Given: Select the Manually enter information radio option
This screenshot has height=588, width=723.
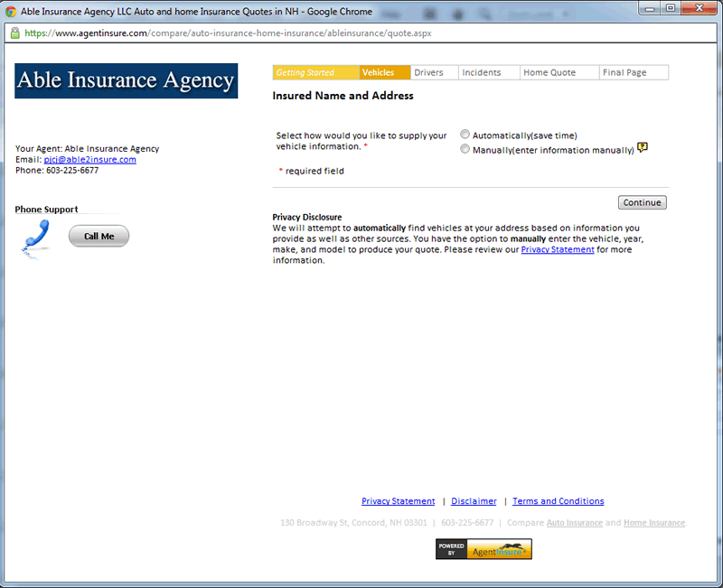Looking at the screenshot, I should click(x=465, y=149).
